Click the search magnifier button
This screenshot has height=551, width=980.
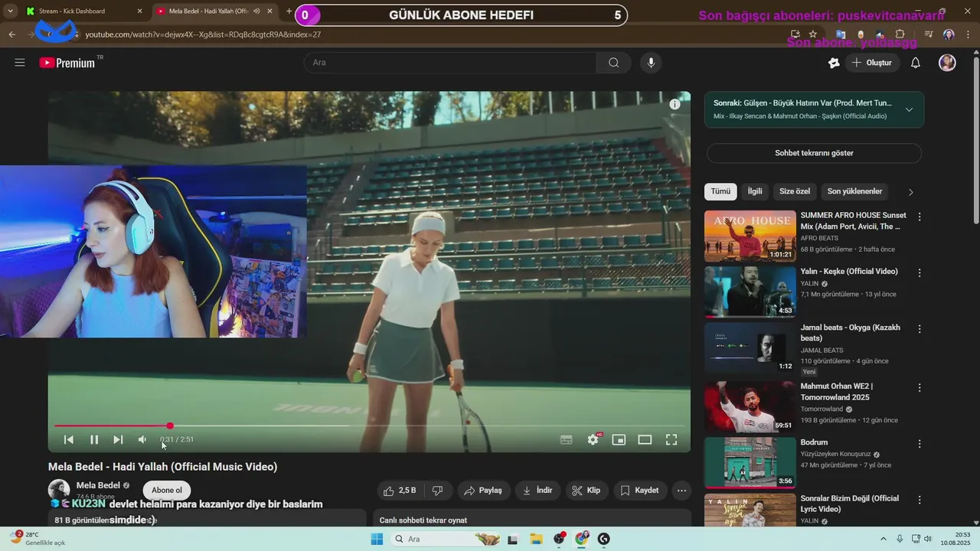click(x=613, y=63)
